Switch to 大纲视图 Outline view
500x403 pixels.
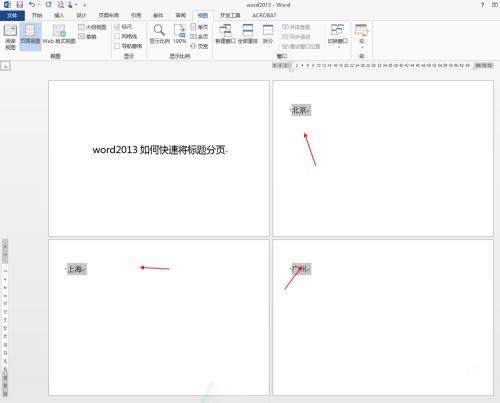pyautogui.click(x=92, y=27)
